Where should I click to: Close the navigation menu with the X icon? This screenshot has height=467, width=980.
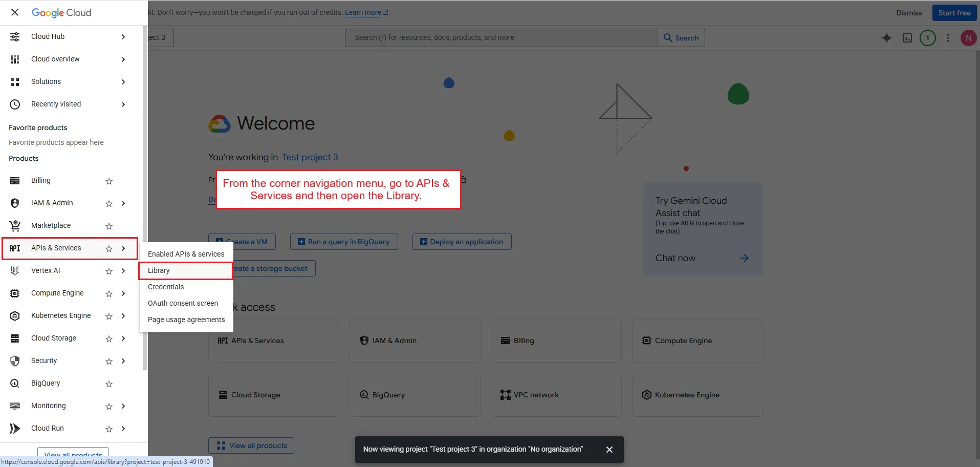click(15, 12)
